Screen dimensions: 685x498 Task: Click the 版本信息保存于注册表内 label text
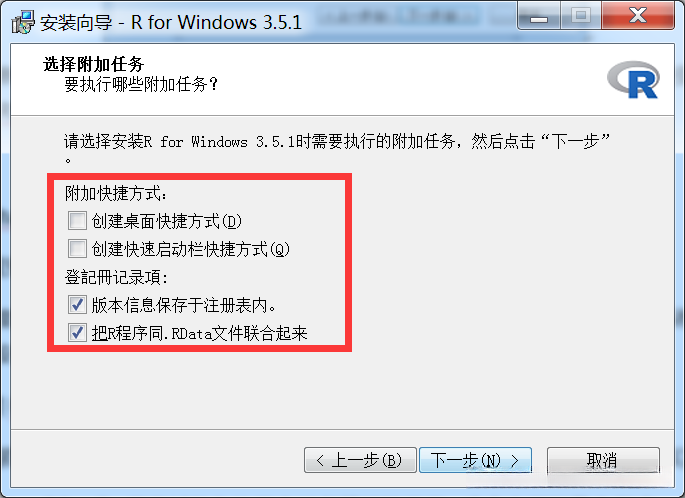(184, 305)
